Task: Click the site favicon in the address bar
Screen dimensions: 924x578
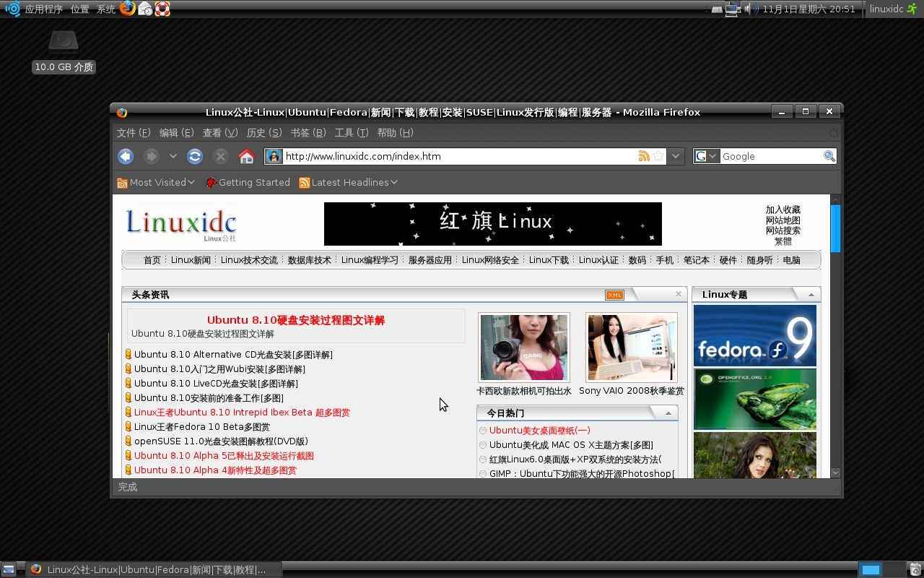Action: tap(274, 156)
